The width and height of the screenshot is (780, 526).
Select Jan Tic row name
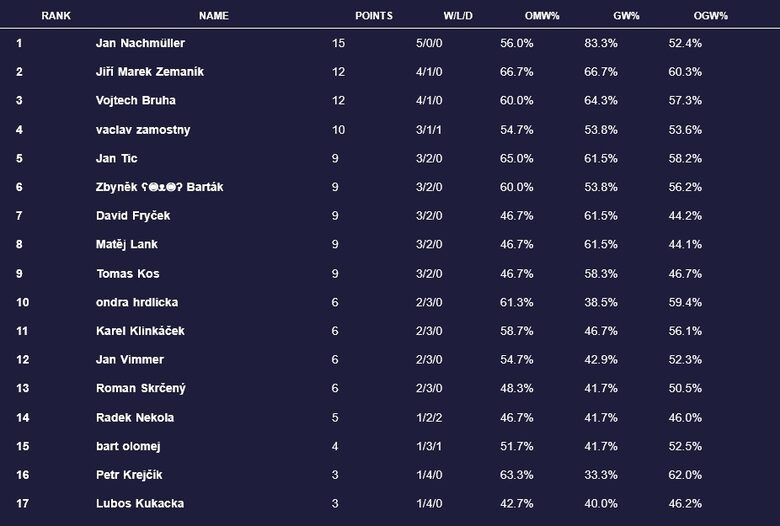point(116,158)
